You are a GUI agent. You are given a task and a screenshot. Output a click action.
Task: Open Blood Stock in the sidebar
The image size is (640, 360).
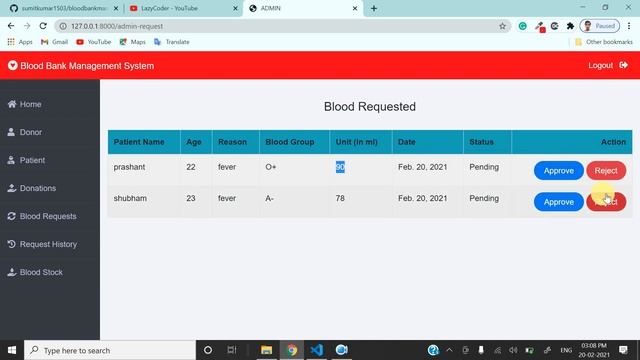point(35,272)
